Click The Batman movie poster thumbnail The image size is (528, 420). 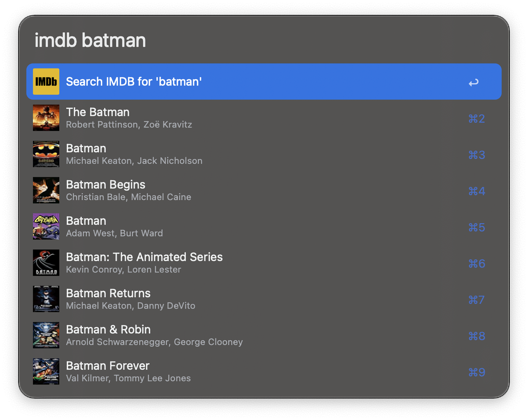(46, 118)
